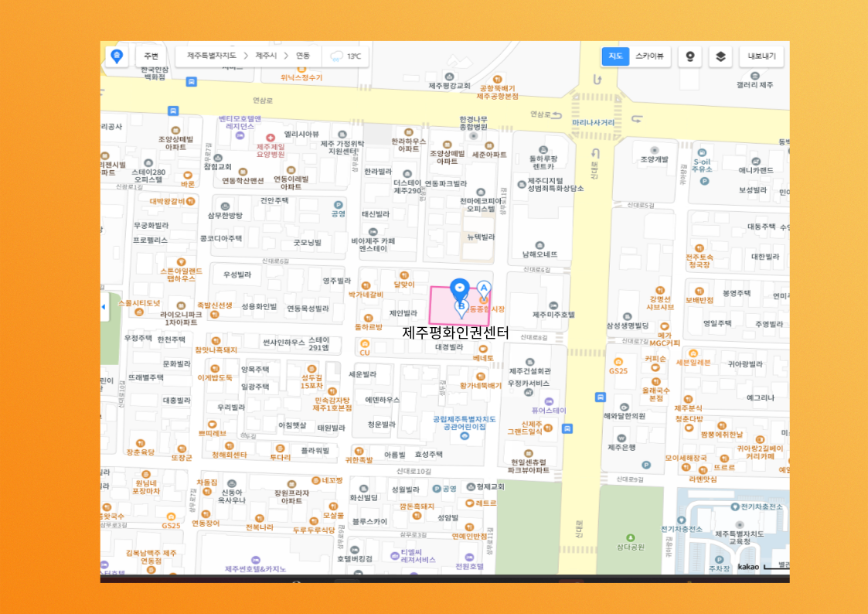Click the 공립제주특별자치도 공관어린이집 icon
The image size is (868, 614).
[465, 436]
